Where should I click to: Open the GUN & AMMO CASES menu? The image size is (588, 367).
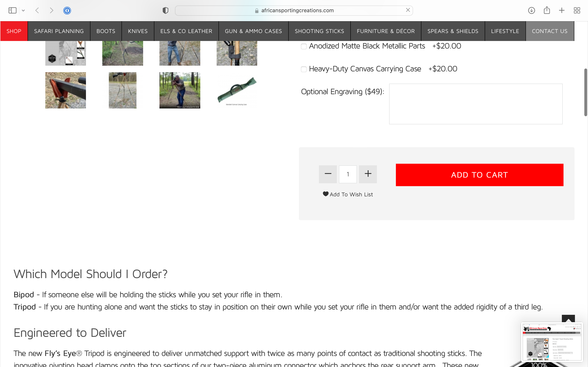tap(253, 31)
